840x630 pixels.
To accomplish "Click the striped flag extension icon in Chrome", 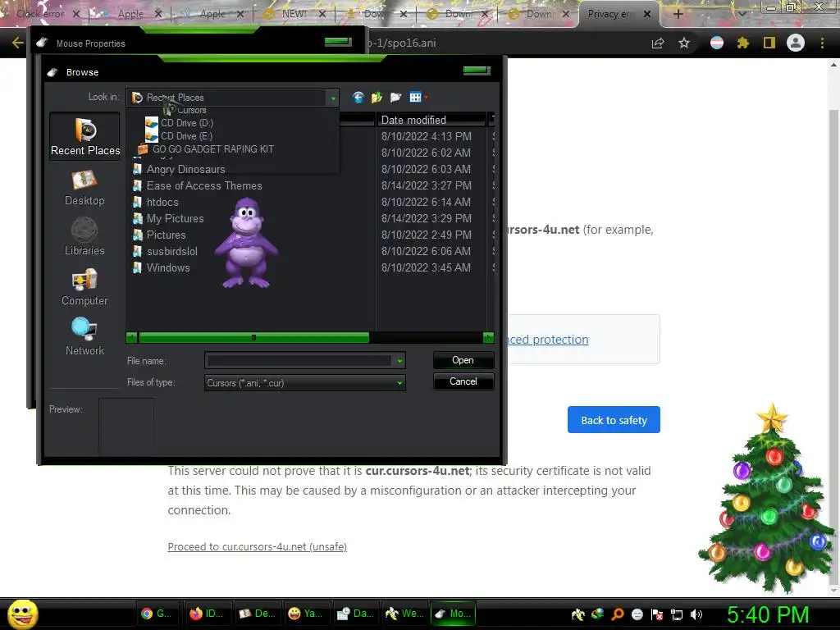I will point(717,43).
